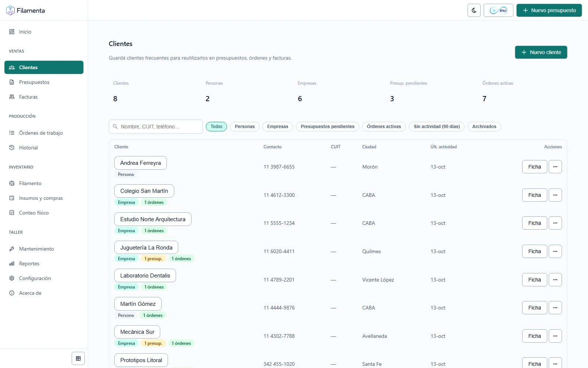
Task: Open Colegio San Martín's Ficha
Action: point(535,195)
